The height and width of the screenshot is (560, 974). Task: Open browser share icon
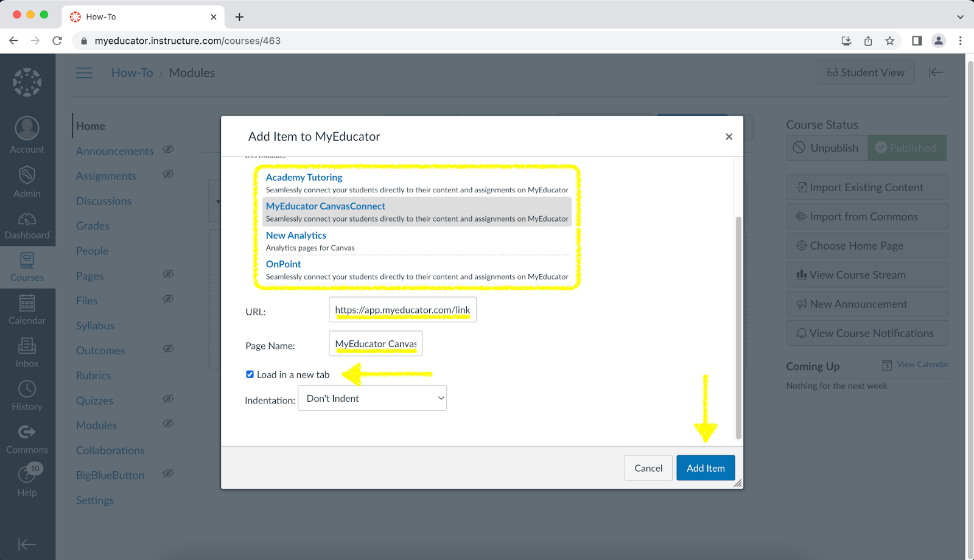pyautogui.click(x=868, y=41)
